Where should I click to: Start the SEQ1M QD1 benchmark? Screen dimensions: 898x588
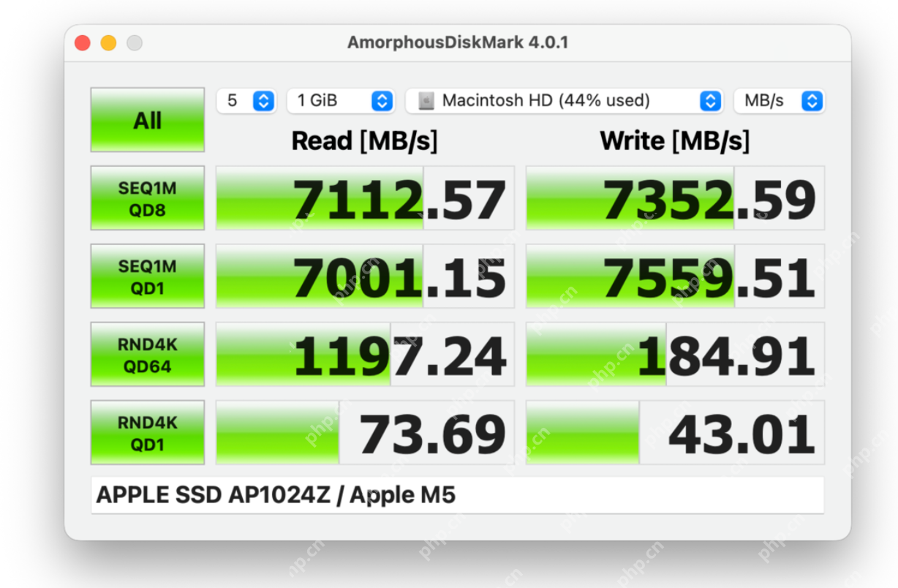point(147,276)
